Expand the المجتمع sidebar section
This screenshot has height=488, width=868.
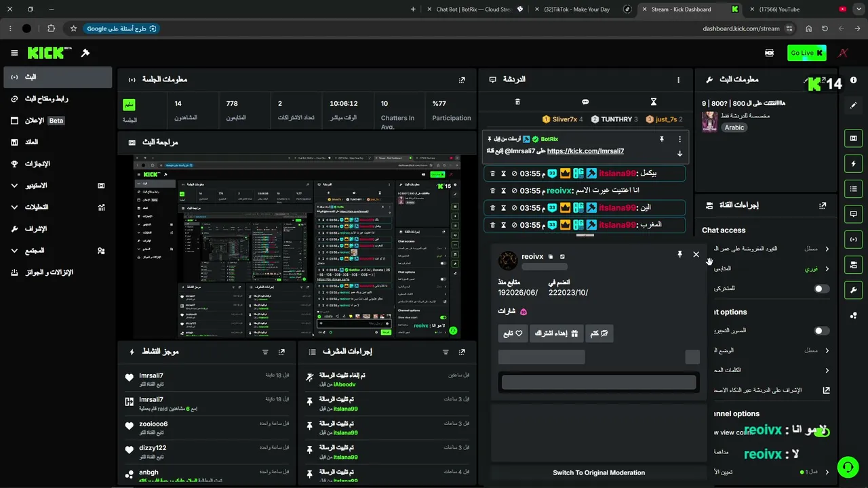58,251
